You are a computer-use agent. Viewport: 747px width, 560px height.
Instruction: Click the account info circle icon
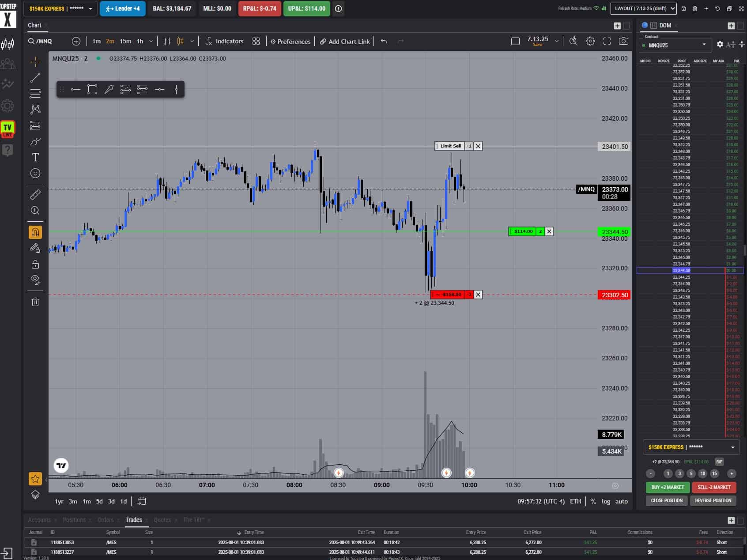click(338, 8)
